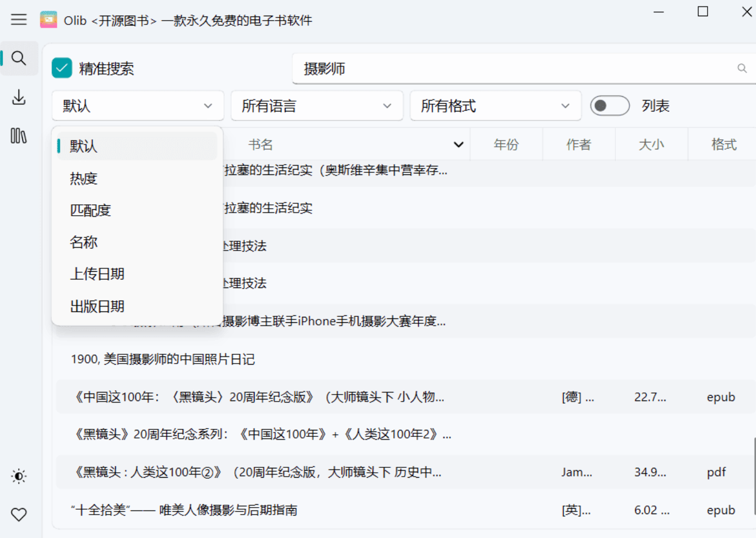Image resolution: width=756 pixels, height=538 pixels.
Task: Enable the 列表 view switch
Action: (x=610, y=105)
